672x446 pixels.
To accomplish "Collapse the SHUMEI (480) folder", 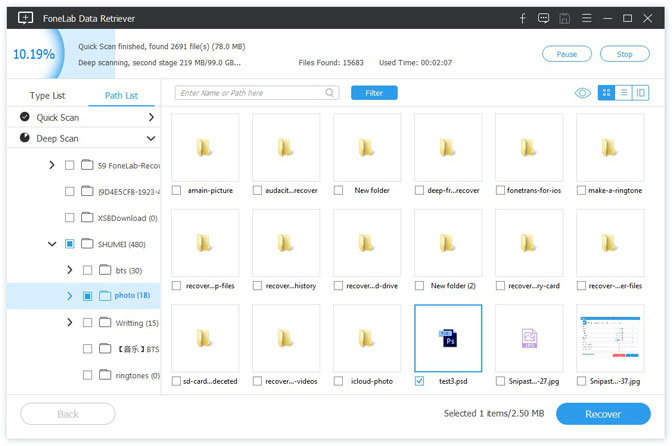I will coord(52,244).
